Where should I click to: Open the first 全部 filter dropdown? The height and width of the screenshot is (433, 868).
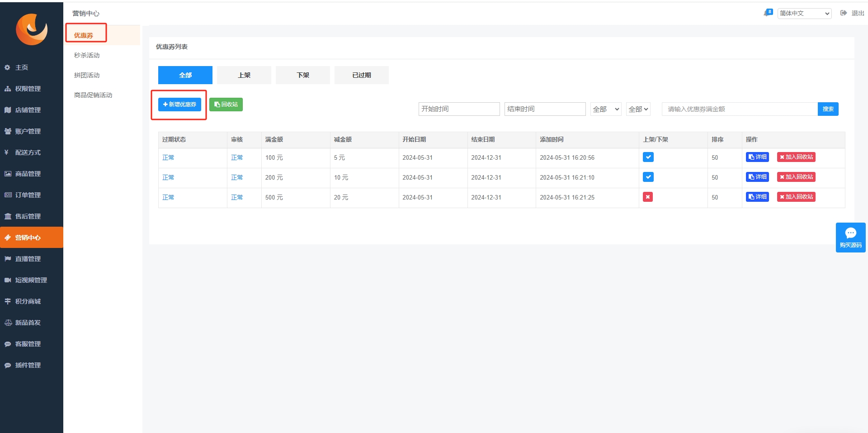(x=606, y=109)
